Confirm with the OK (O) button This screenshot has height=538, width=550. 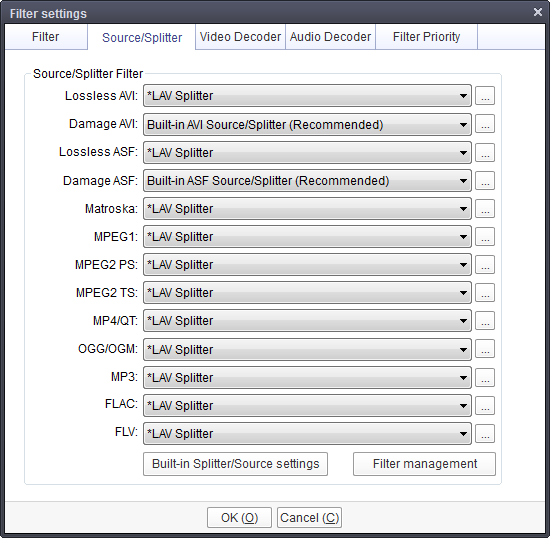[x=239, y=518]
